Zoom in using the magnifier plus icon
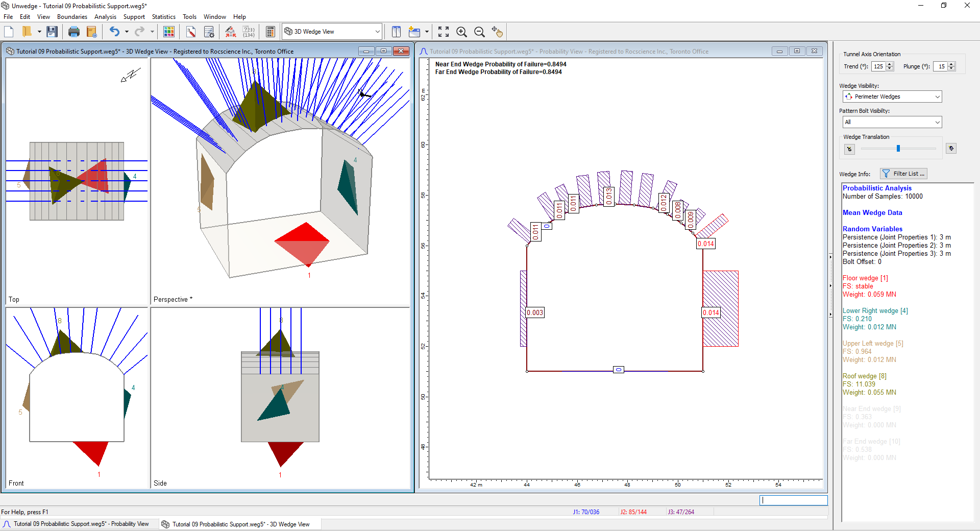This screenshot has height=531, width=980. point(461,32)
